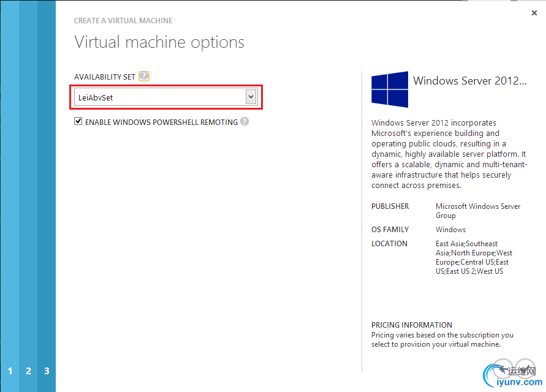Viewport: 546px width, 392px height.
Task: Click the 'LOCATION' label
Action: coord(389,244)
